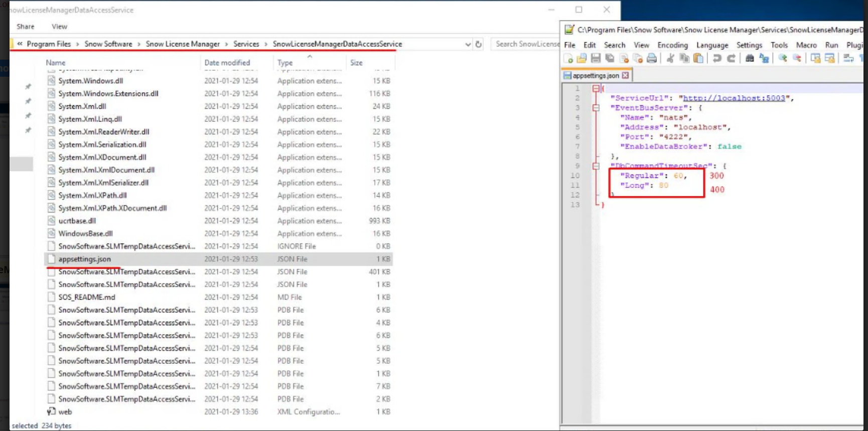Expand the arrow after Program Files

coord(78,44)
